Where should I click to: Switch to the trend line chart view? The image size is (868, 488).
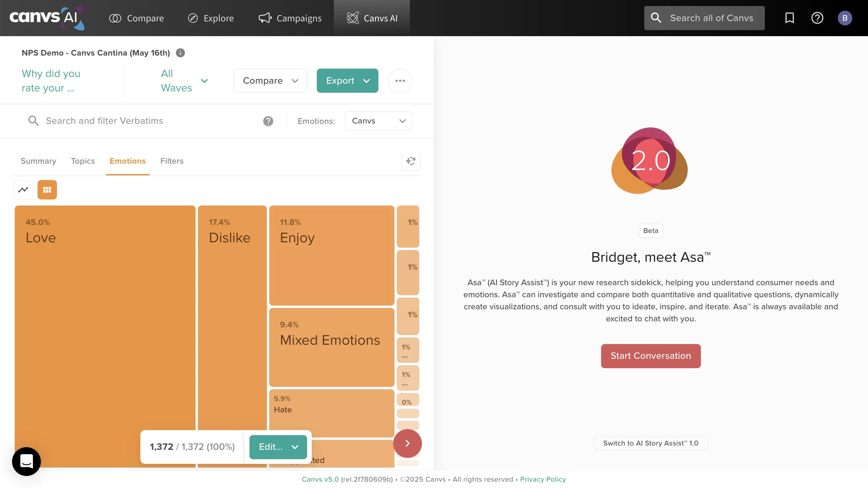pyautogui.click(x=23, y=190)
